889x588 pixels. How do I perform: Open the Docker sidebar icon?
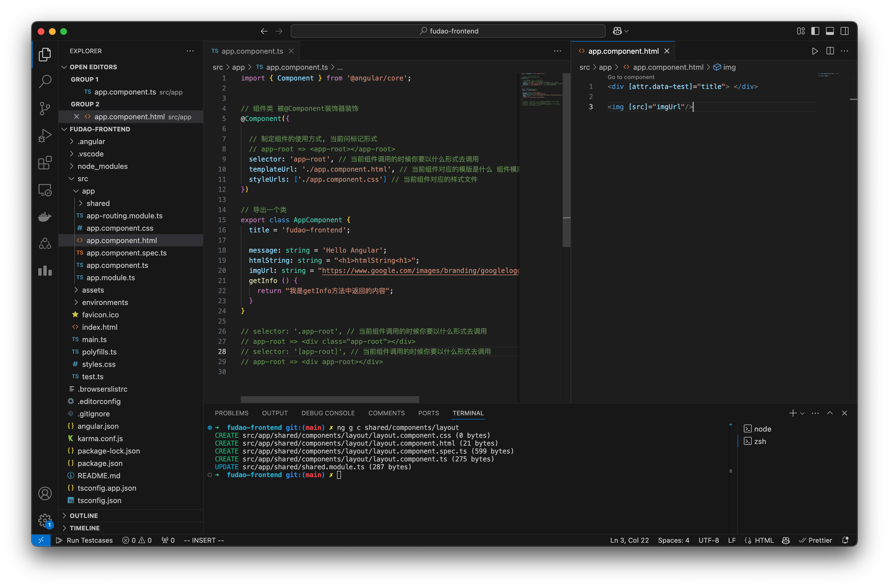pyautogui.click(x=45, y=217)
